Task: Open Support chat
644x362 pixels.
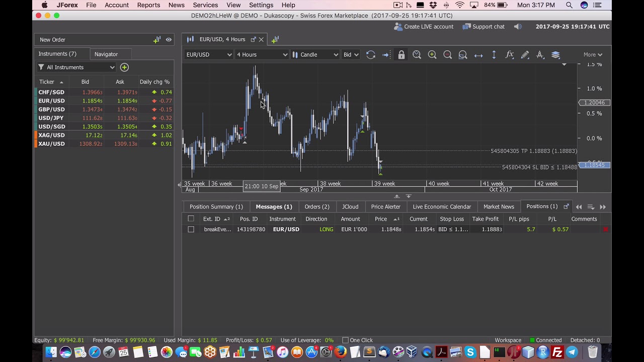Action: (x=484, y=27)
